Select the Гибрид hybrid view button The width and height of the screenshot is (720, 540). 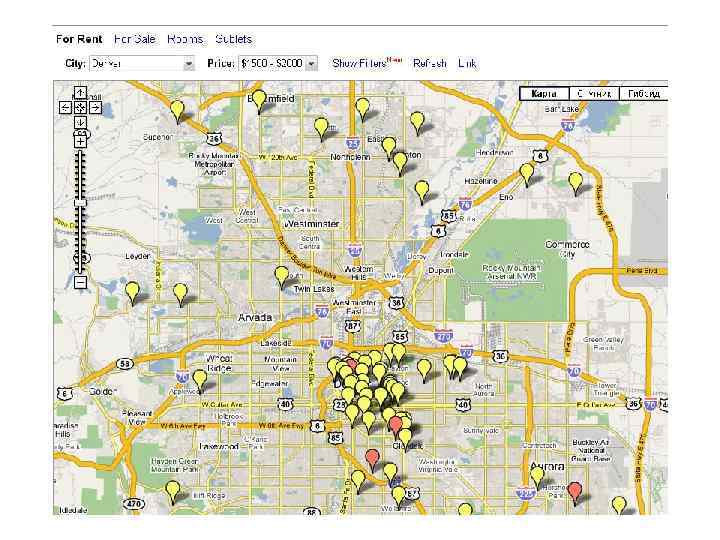(644, 94)
